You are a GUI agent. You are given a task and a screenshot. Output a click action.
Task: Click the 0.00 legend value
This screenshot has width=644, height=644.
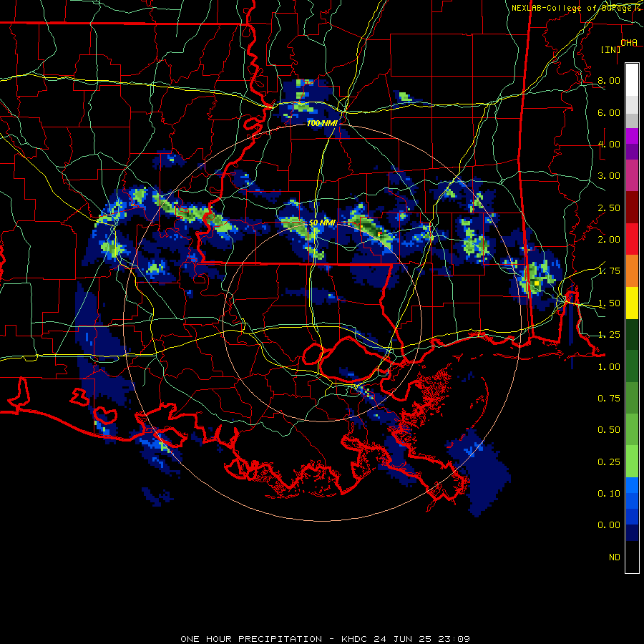pos(609,525)
